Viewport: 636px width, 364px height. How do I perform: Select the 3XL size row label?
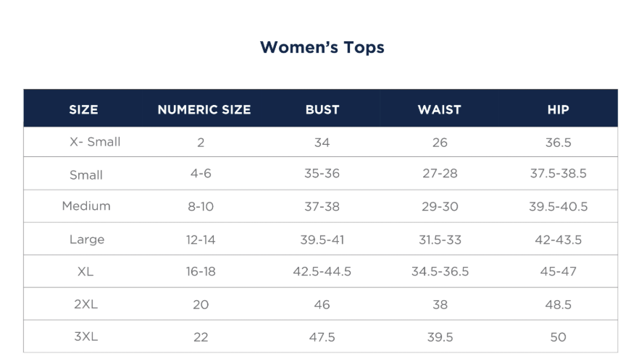85,337
